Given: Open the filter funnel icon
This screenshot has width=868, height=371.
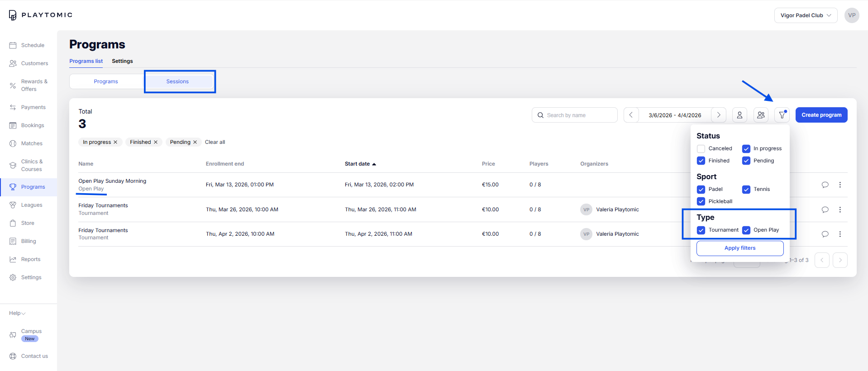Looking at the screenshot, I should point(782,115).
